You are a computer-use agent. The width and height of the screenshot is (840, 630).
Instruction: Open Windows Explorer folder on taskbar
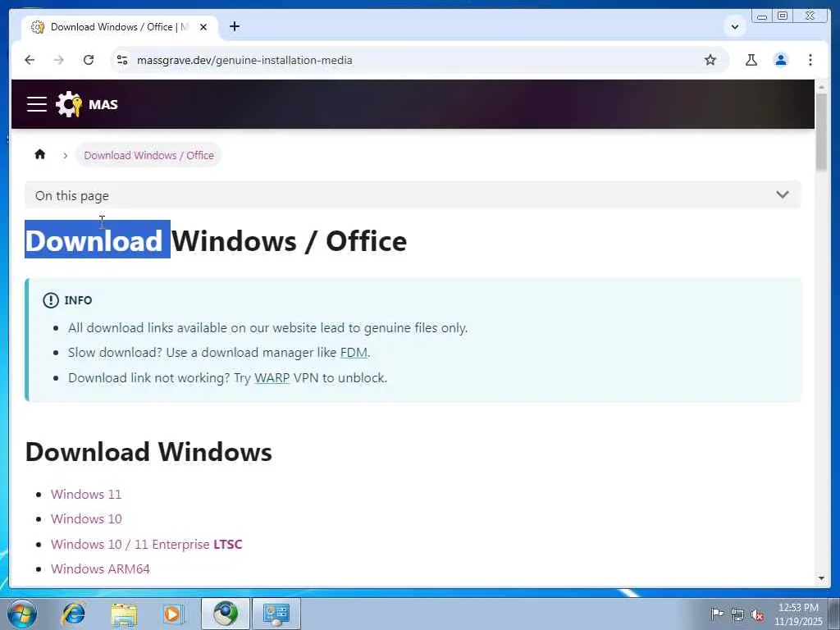tap(124, 614)
